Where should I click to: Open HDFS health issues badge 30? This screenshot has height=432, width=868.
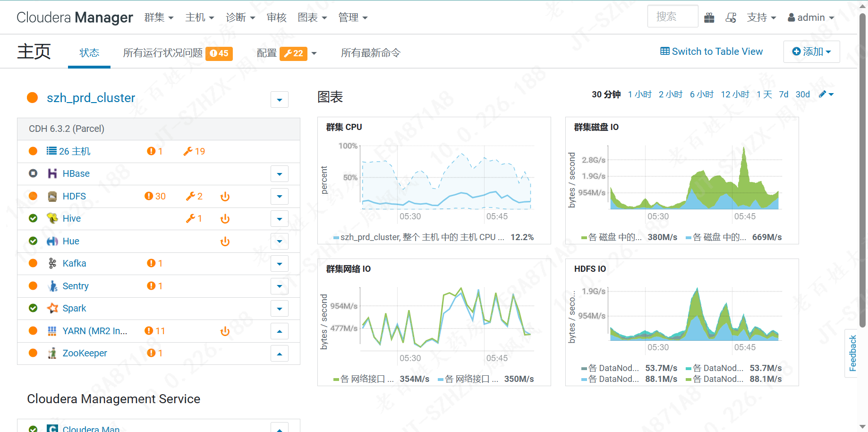[x=155, y=196]
